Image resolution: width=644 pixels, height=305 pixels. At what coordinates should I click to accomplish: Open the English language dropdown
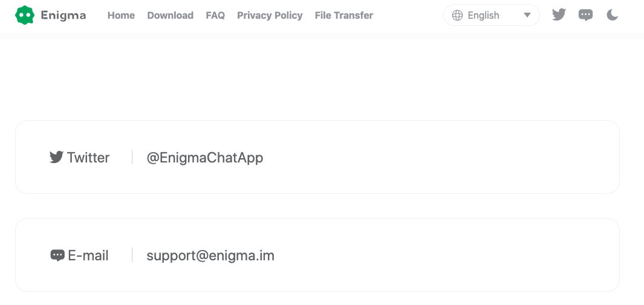point(483,15)
